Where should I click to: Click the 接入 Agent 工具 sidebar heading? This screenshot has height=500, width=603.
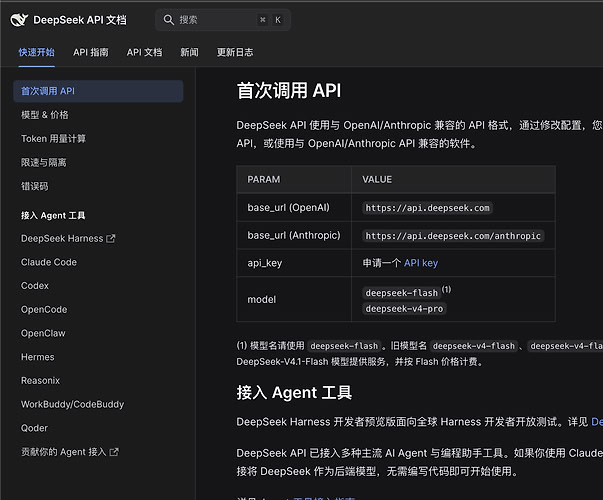[53, 215]
